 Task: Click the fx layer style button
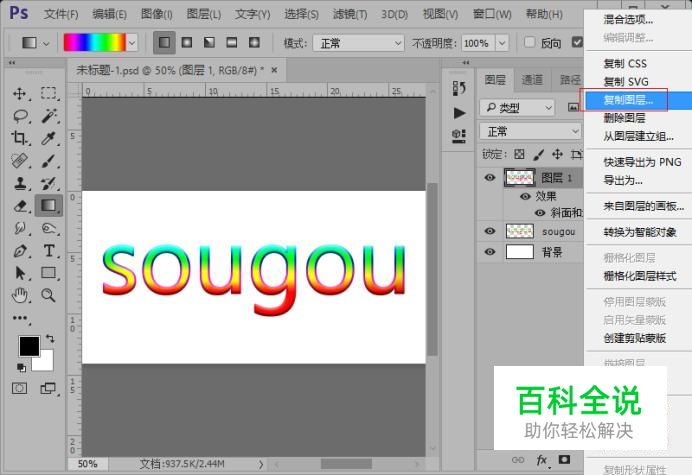[542, 460]
